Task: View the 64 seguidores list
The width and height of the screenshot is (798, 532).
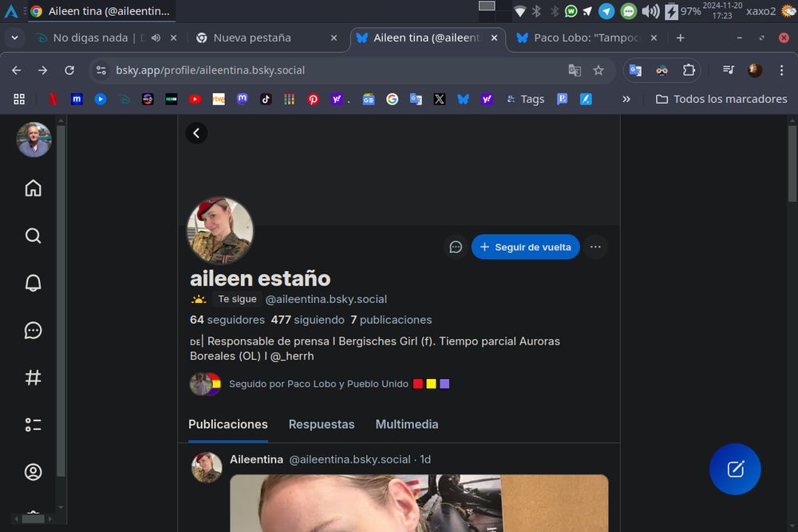Action: coord(227,320)
